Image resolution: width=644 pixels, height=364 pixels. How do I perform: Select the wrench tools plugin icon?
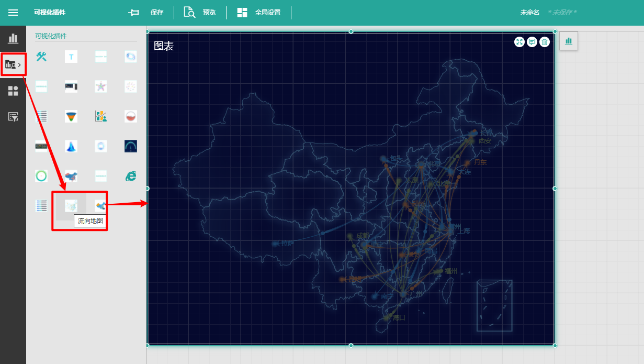coord(41,57)
